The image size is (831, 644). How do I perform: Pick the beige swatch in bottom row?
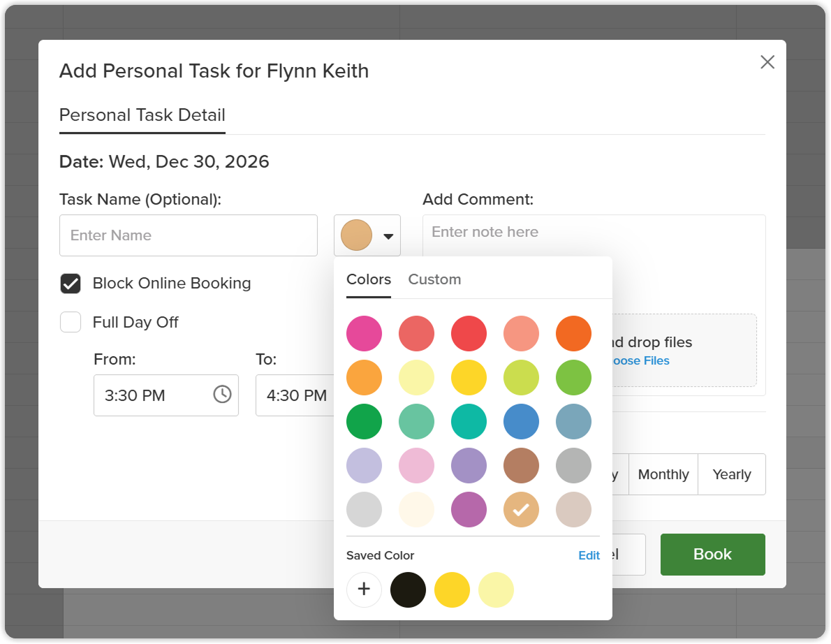click(x=573, y=509)
